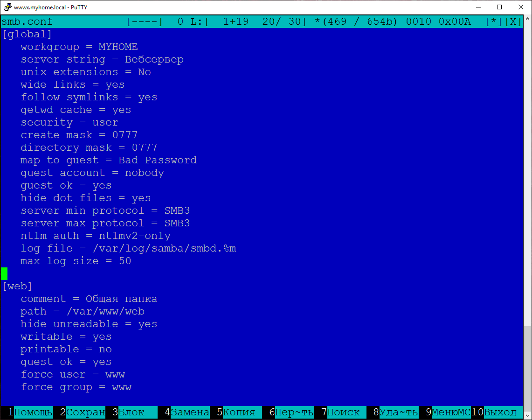Click the ntlm auth = ntlmv2-only line
The width and height of the screenshot is (532, 420).
coord(95,236)
